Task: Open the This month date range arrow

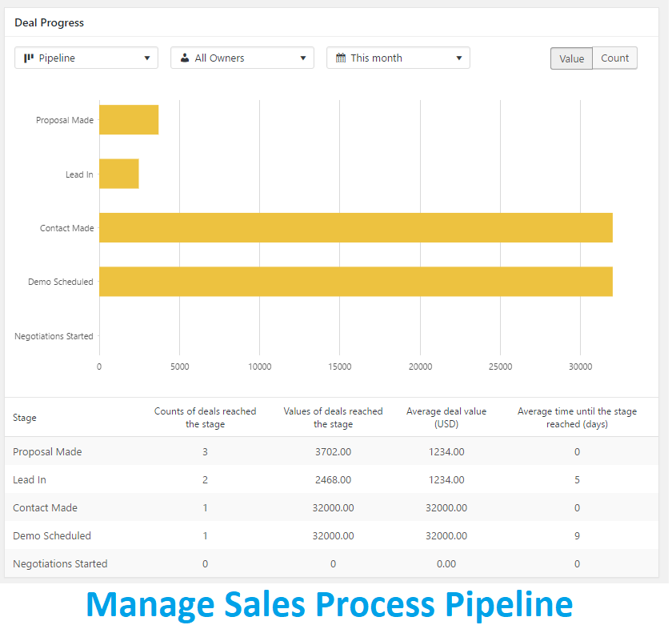Action: click(x=459, y=58)
